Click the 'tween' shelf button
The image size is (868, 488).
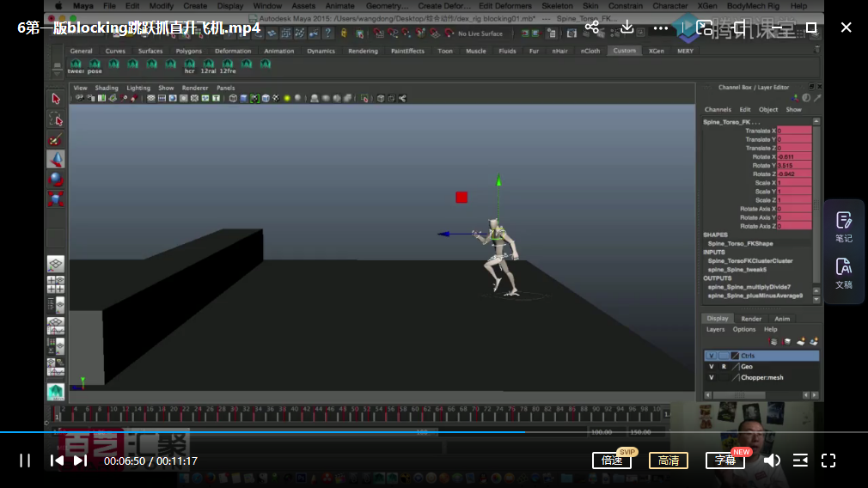pos(76,67)
